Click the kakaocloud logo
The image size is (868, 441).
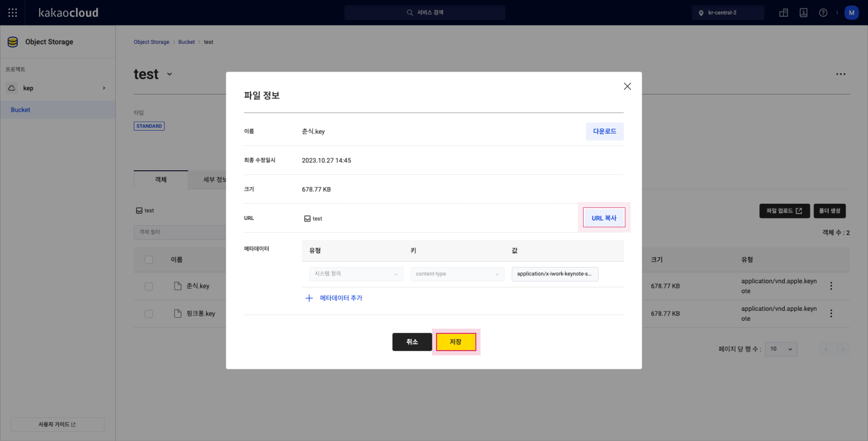coord(68,13)
